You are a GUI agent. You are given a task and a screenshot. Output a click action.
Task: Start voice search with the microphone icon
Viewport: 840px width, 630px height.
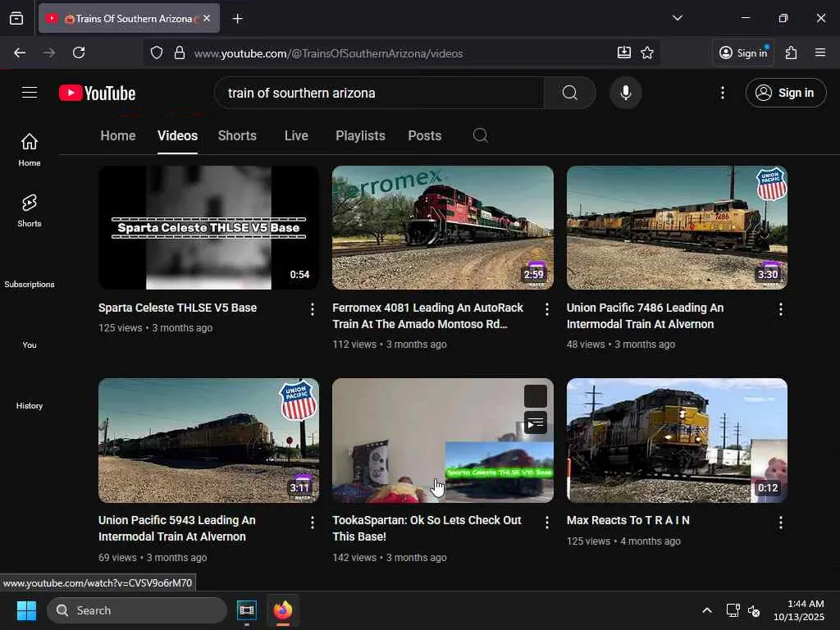[x=625, y=93]
